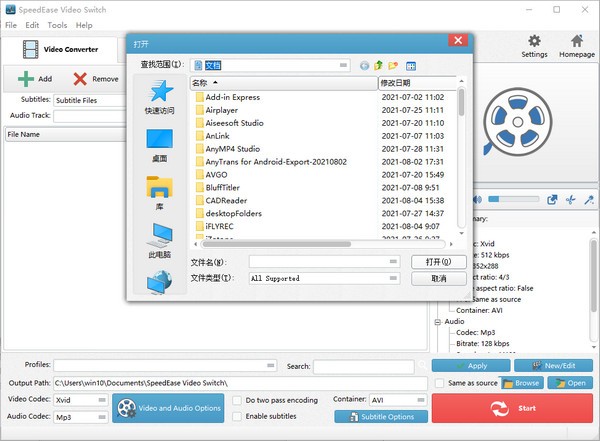The height and width of the screenshot is (441, 600).
Task: Select AnyTrans for Android-Export-20210802 folder
Action: pos(271,162)
